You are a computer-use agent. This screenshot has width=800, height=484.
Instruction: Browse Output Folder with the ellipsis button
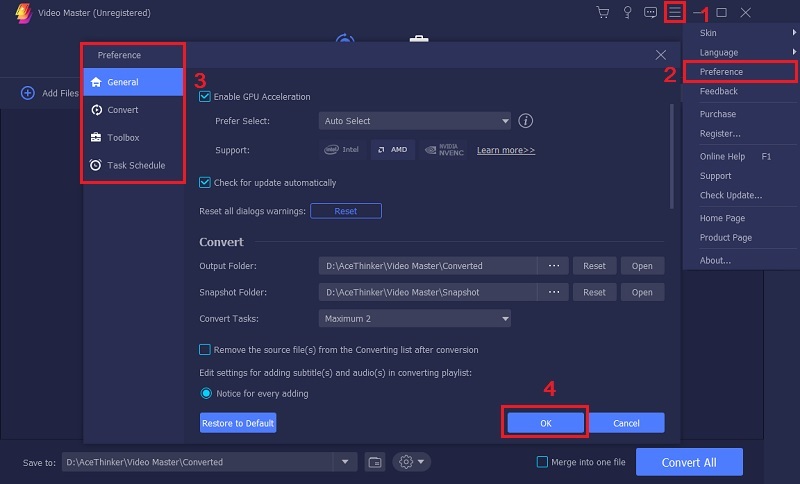(x=554, y=266)
